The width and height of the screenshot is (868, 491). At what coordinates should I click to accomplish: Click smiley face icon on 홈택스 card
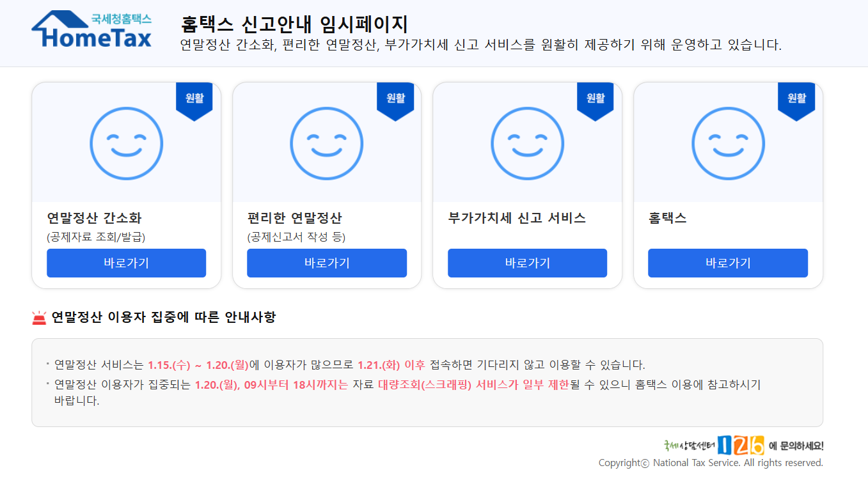pos(728,143)
